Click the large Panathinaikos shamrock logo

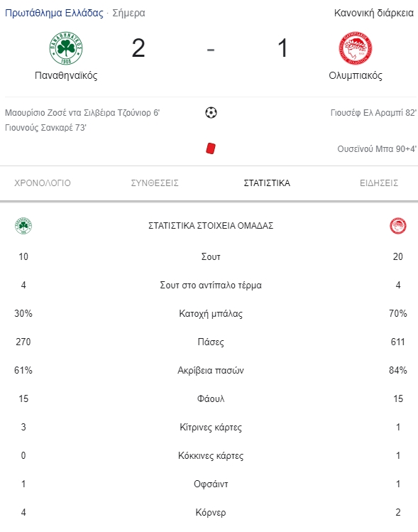point(66,48)
